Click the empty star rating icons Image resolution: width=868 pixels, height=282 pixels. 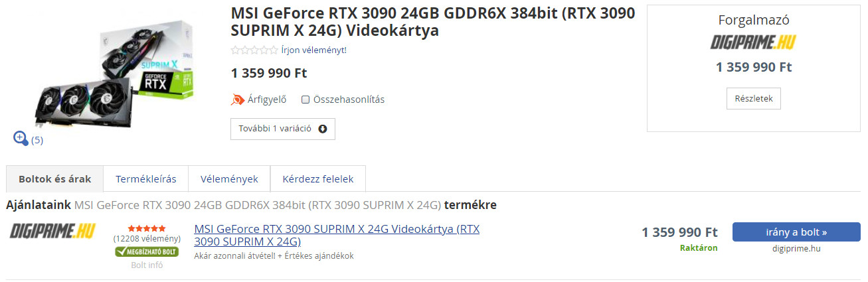click(x=254, y=50)
